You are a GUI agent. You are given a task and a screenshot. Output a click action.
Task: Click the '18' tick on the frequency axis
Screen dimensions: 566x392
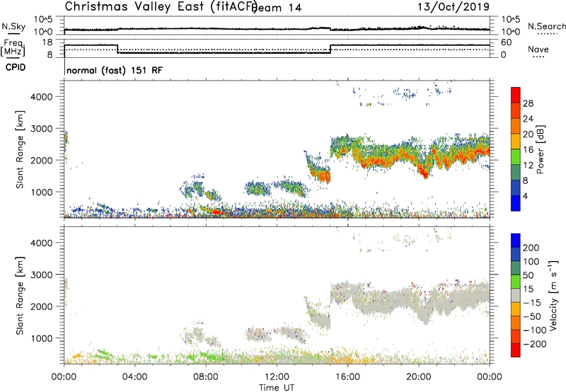coord(47,42)
